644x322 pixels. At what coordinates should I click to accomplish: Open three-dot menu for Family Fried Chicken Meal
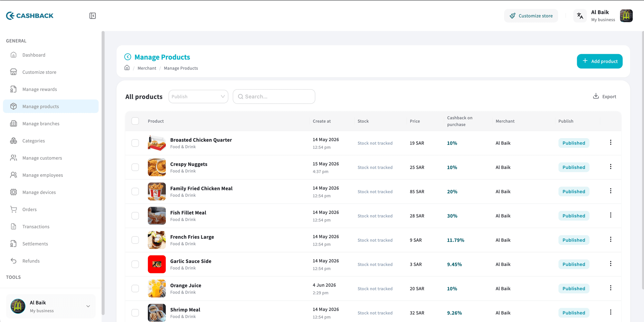611,191
